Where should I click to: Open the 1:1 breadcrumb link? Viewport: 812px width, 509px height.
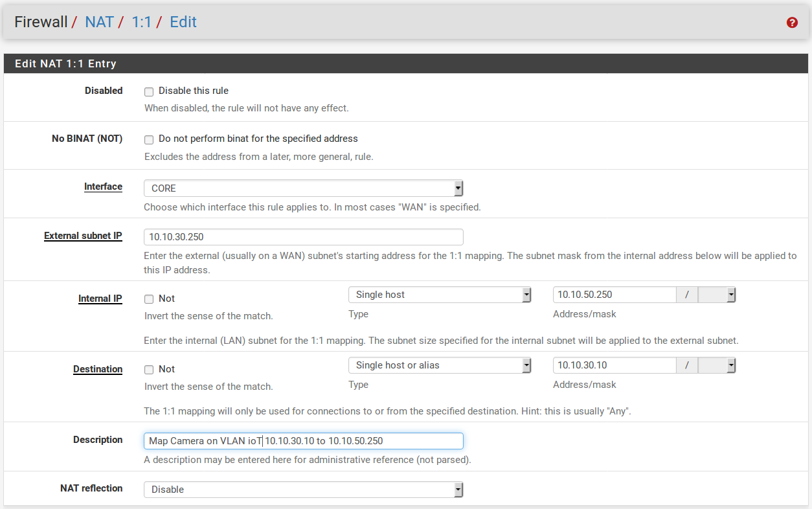[141, 22]
